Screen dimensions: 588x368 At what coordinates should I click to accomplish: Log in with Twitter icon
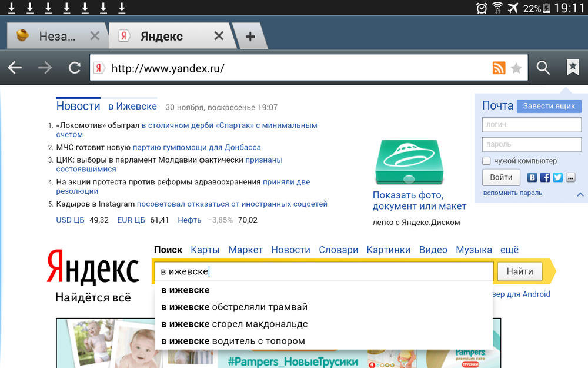click(x=557, y=177)
